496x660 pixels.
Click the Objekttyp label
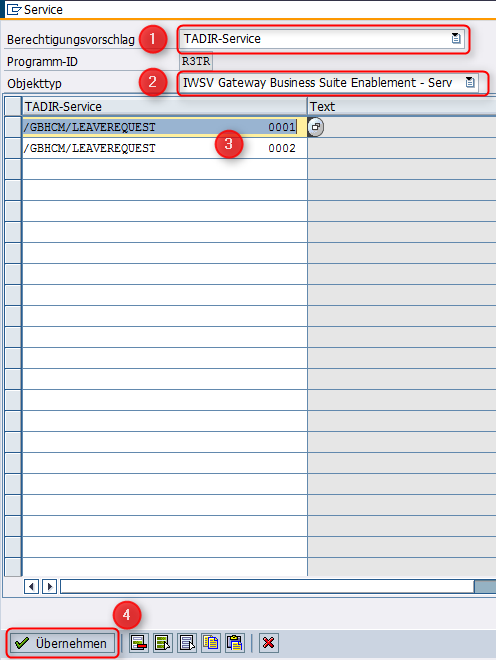[x=35, y=83]
